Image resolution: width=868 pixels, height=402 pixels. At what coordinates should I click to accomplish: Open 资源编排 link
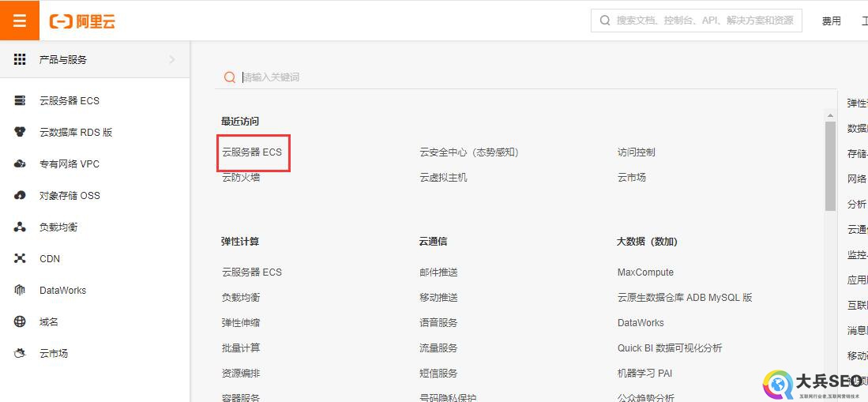pos(241,374)
